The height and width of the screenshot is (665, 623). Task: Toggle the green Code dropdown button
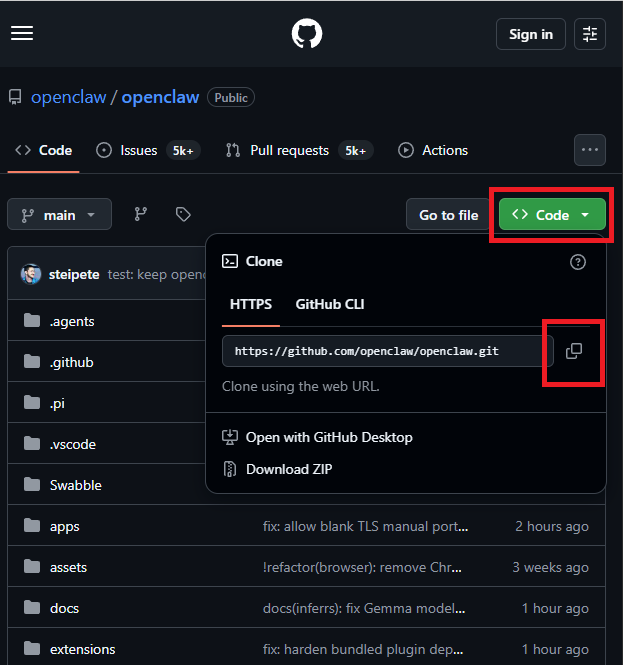pos(552,215)
